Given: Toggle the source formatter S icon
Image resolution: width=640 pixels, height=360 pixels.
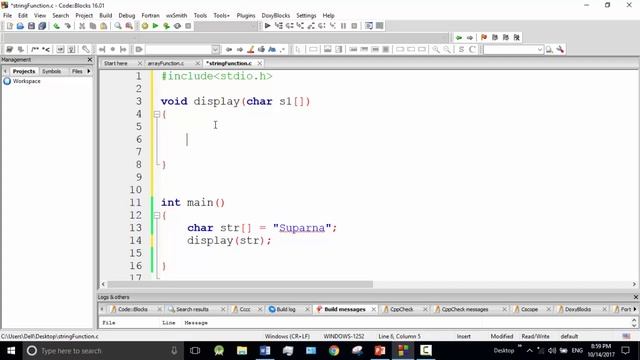Looking at the screenshot, I should pos(461,49).
